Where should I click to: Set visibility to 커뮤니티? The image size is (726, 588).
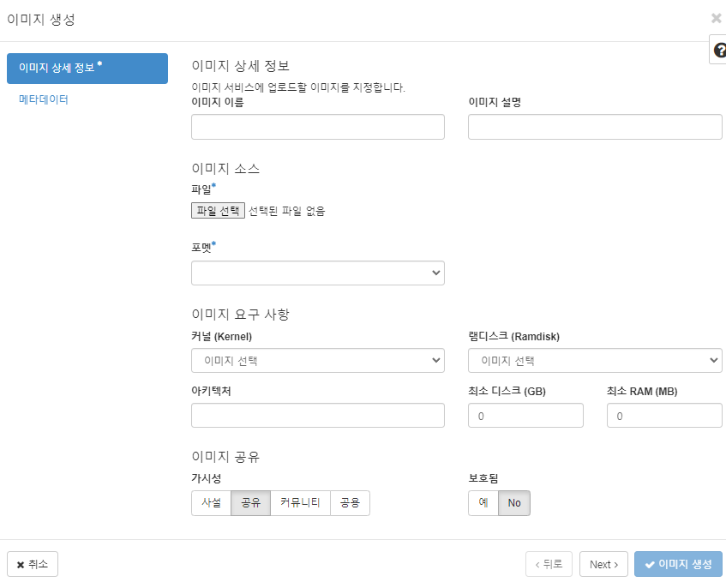pos(300,503)
